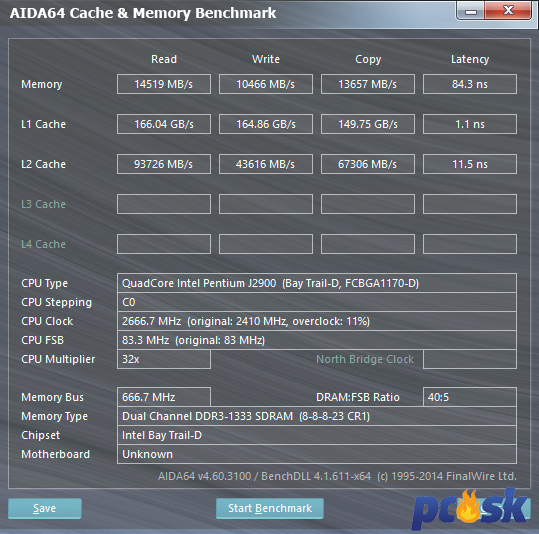This screenshot has width=539, height=534.
Task: Click the grayed L3 Cache label
Action: point(43,204)
